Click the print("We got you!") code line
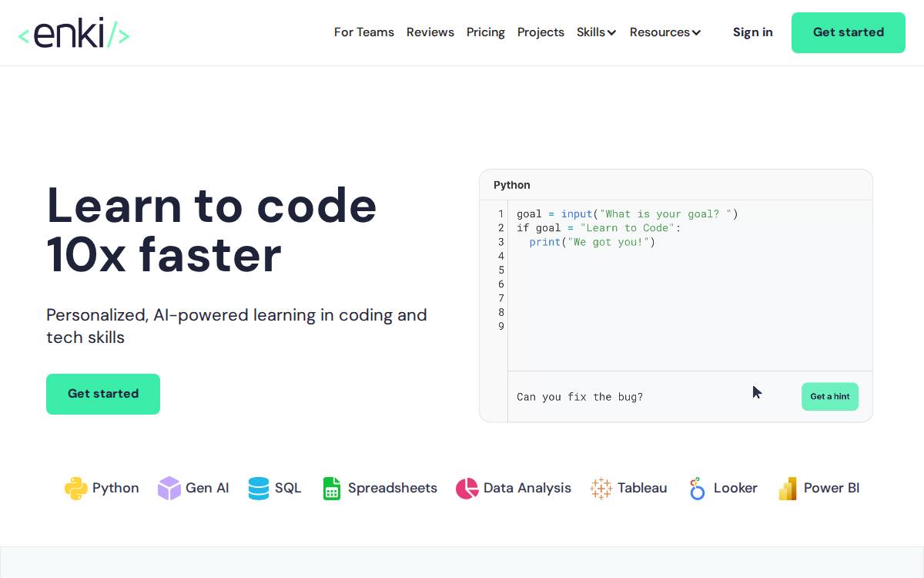Viewport: 924px width, 578px height. tap(592, 242)
